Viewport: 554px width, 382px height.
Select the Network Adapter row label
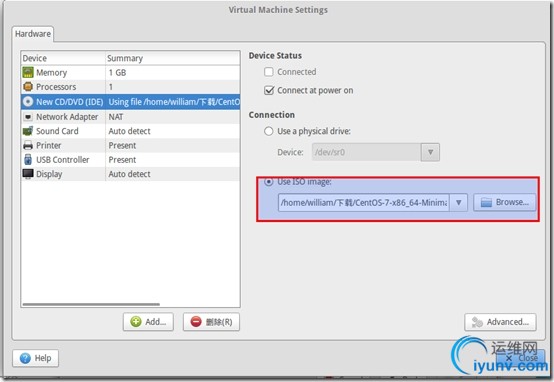click(x=67, y=117)
